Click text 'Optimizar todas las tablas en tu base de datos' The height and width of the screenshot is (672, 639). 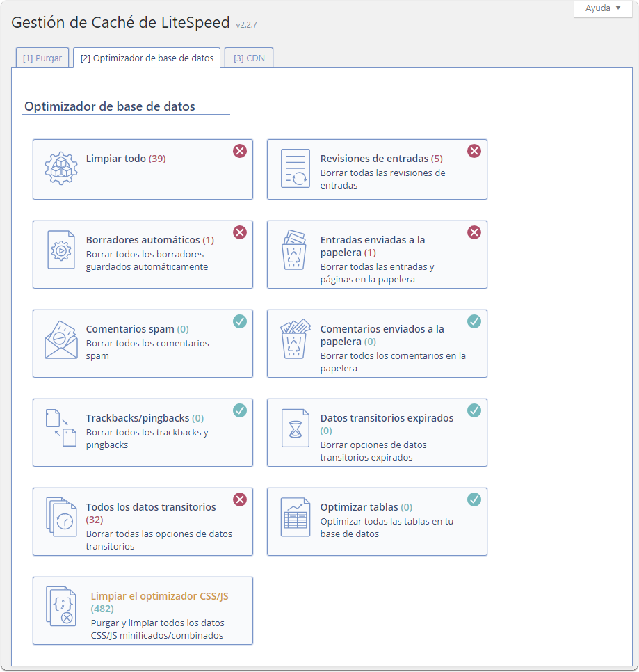(x=387, y=528)
